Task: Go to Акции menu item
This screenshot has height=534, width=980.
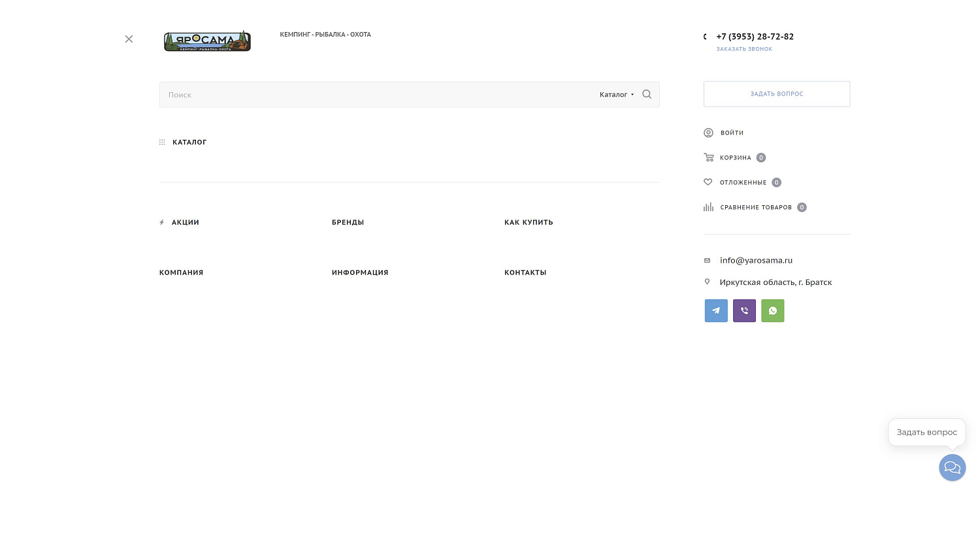Action: coord(185,222)
